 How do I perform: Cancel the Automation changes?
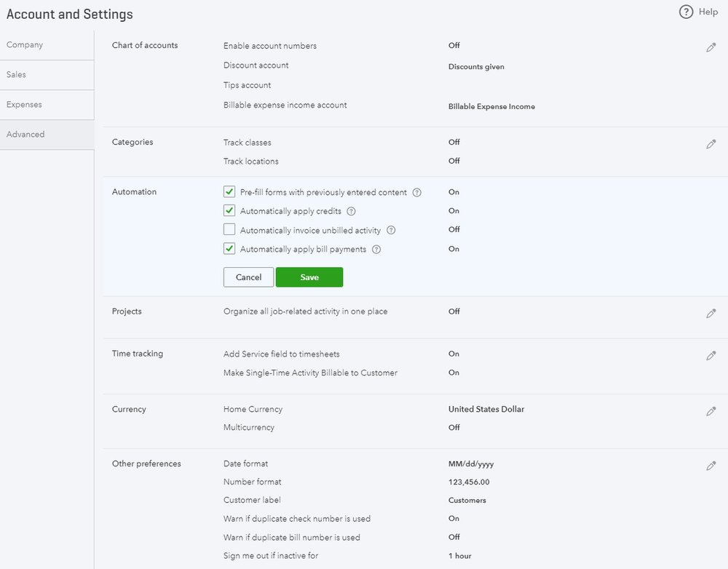[248, 277]
